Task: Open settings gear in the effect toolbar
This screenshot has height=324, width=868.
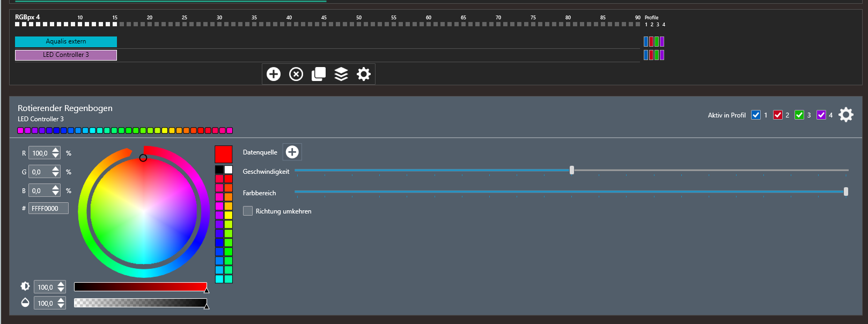Action: pyautogui.click(x=364, y=74)
